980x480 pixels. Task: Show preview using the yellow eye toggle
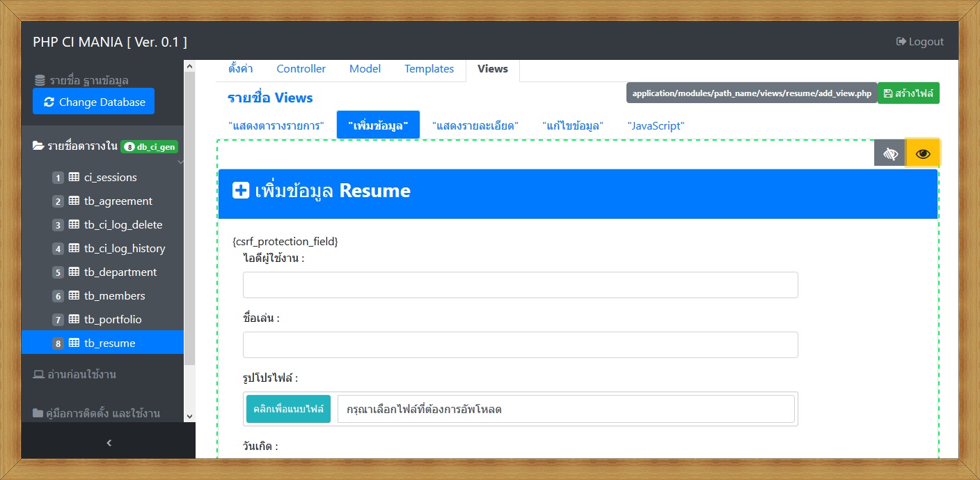click(923, 153)
